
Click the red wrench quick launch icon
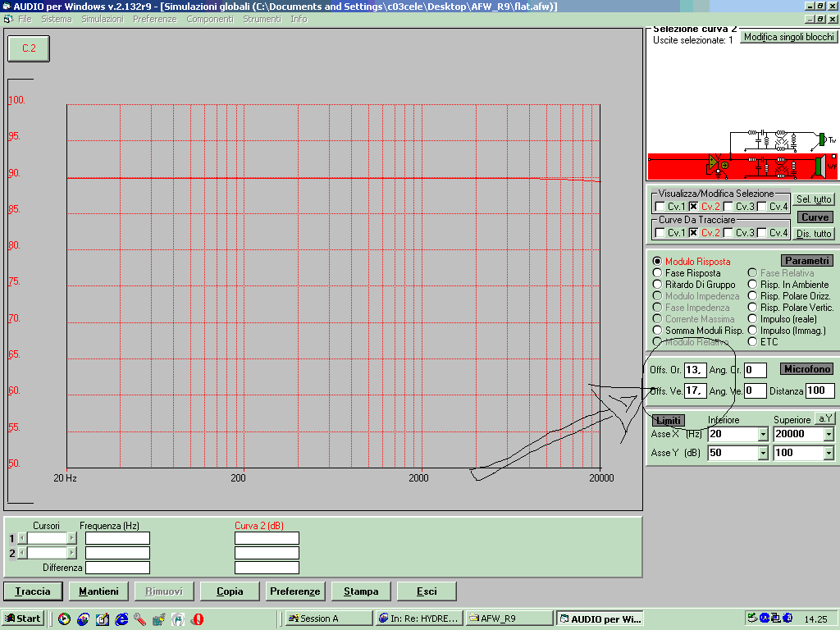point(139,619)
